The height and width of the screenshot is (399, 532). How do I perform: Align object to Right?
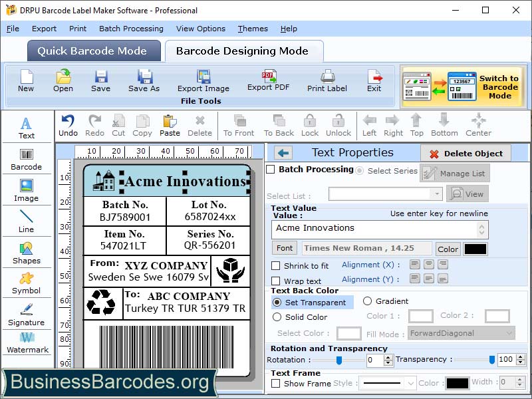point(393,126)
